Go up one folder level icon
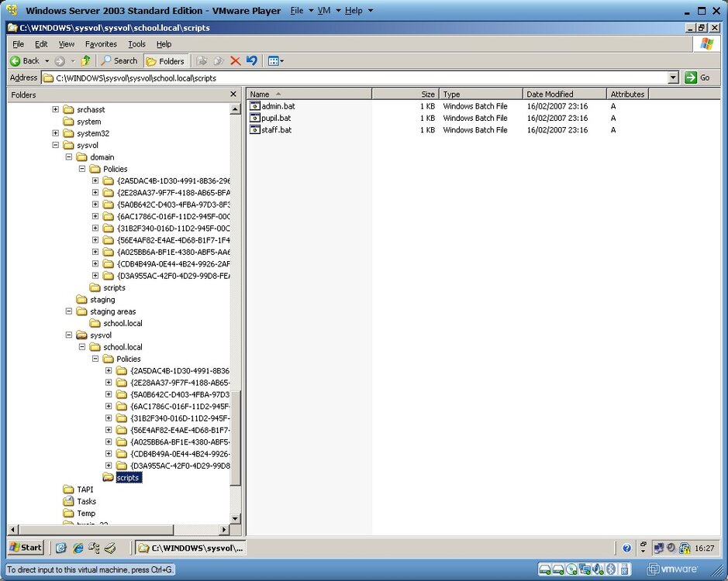The width and height of the screenshot is (728, 581). pyautogui.click(x=86, y=60)
